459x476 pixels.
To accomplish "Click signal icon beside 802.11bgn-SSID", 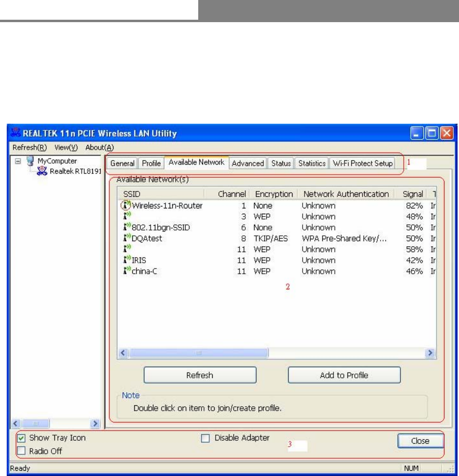I will click(x=127, y=227).
